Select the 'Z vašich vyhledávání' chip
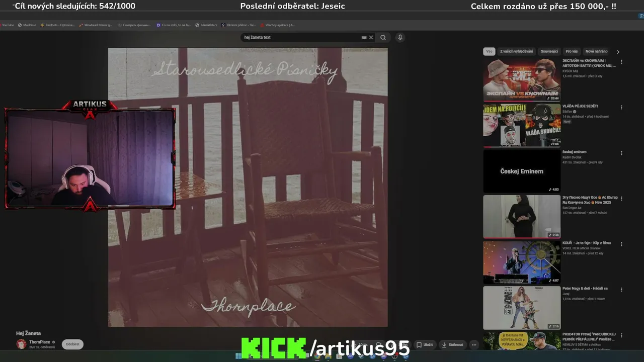644x362 pixels. coord(516,51)
